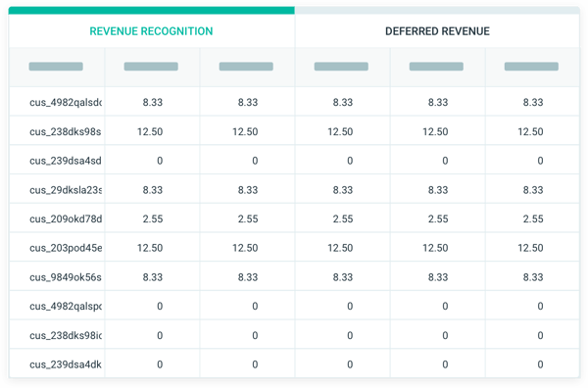This screenshot has height=388, width=588.
Task: Click the fourth column header placeholder
Action: pyautogui.click(x=341, y=67)
